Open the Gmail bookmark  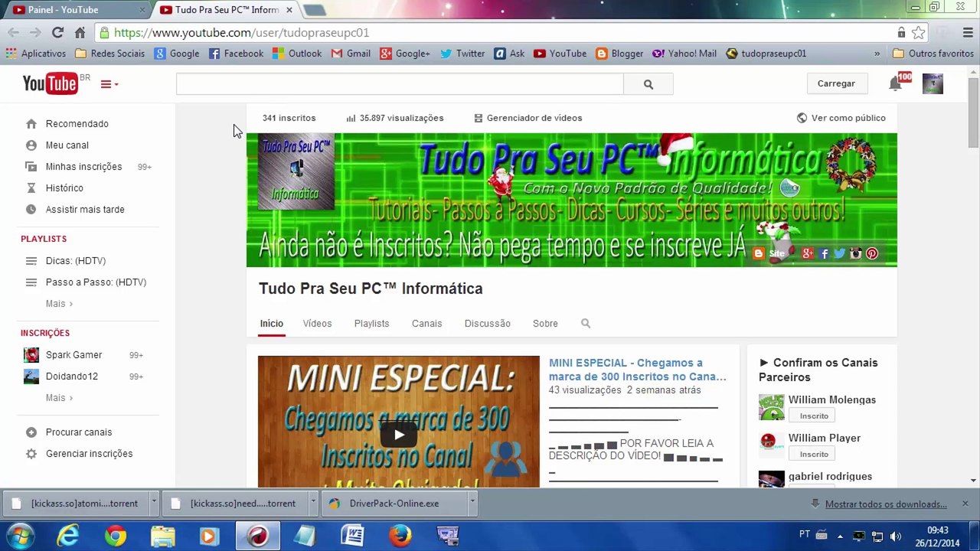click(351, 54)
